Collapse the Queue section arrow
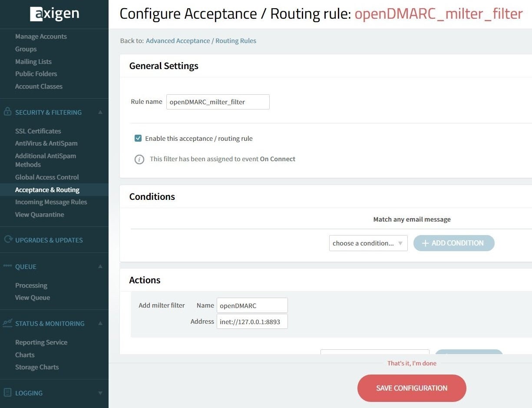Image resolution: width=532 pixels, height=408 pixels. coord(100,266)
